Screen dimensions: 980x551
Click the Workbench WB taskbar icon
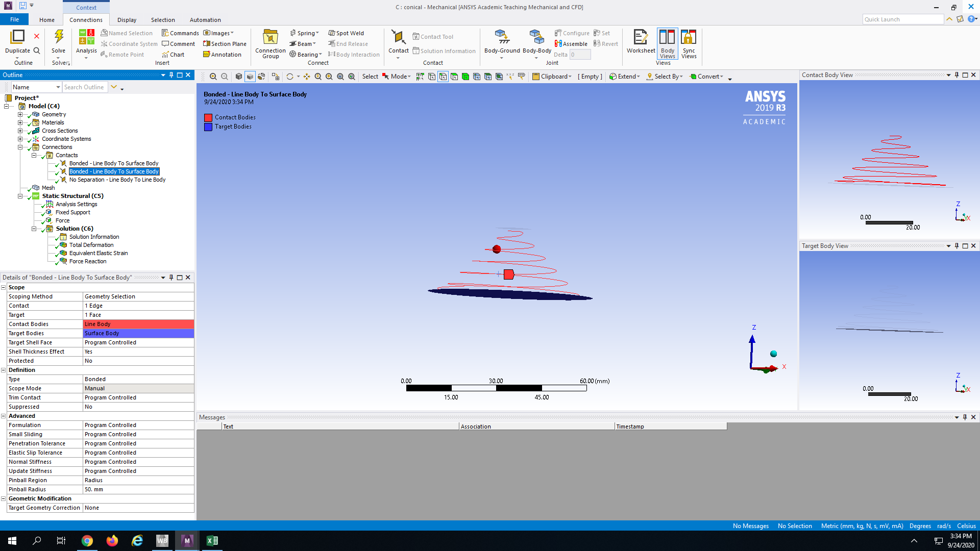162,541
